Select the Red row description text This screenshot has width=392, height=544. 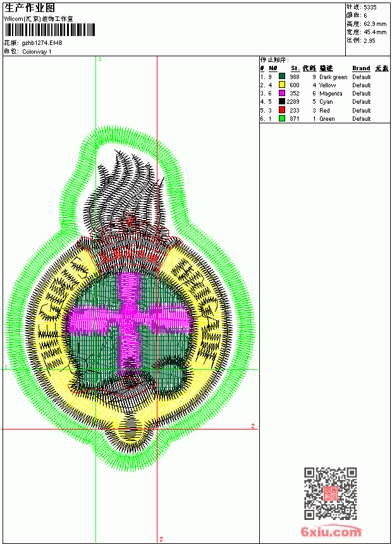click(324, 110)
